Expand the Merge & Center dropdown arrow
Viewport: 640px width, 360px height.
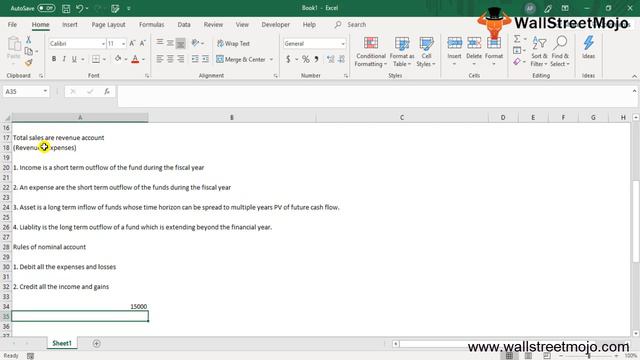(x=271, y=60)
